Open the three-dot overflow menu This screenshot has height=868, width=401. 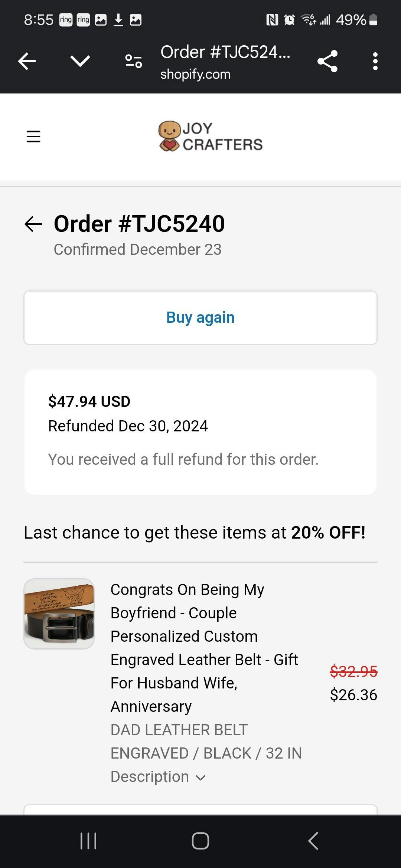(375, 61)
